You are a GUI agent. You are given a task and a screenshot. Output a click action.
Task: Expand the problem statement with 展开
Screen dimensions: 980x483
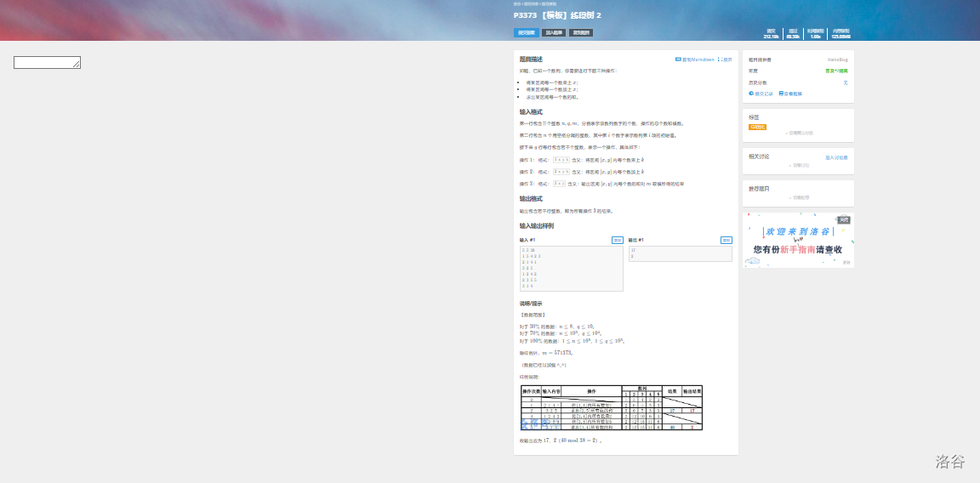pyautogui.click(x=725, y=60)
